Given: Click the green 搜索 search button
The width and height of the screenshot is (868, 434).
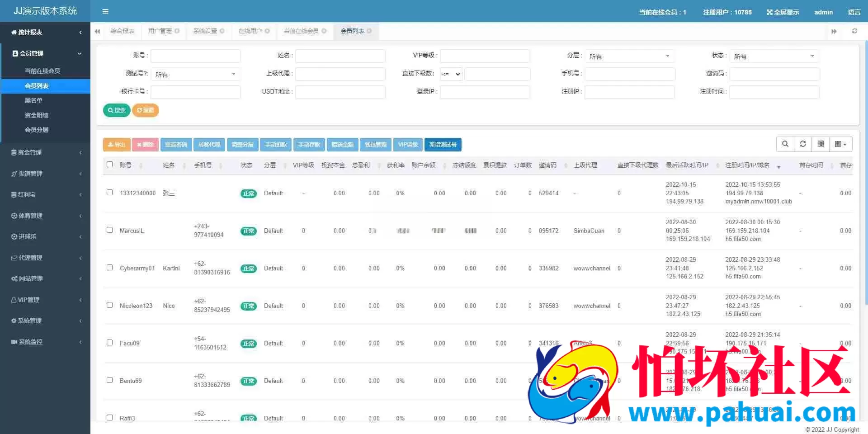Looking at the screenshot, I should click(x=117, y=110).
